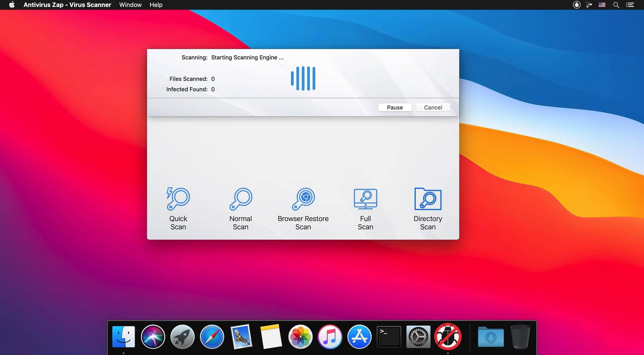Open the US flag input source menu

point(602,5)
